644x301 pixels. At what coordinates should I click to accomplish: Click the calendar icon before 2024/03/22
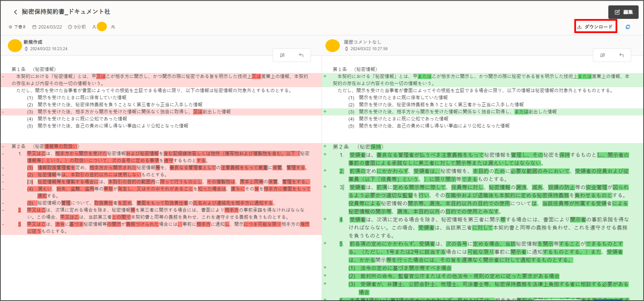pos(34,27)
